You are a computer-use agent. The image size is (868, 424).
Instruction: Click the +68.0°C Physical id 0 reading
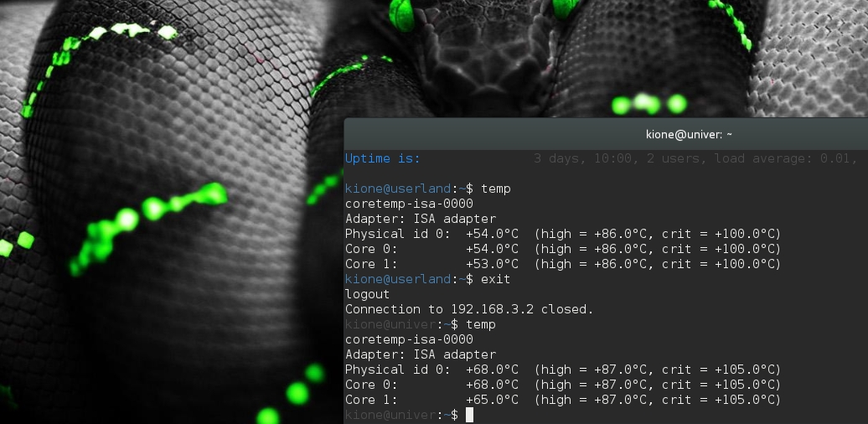tap(492, 370)
